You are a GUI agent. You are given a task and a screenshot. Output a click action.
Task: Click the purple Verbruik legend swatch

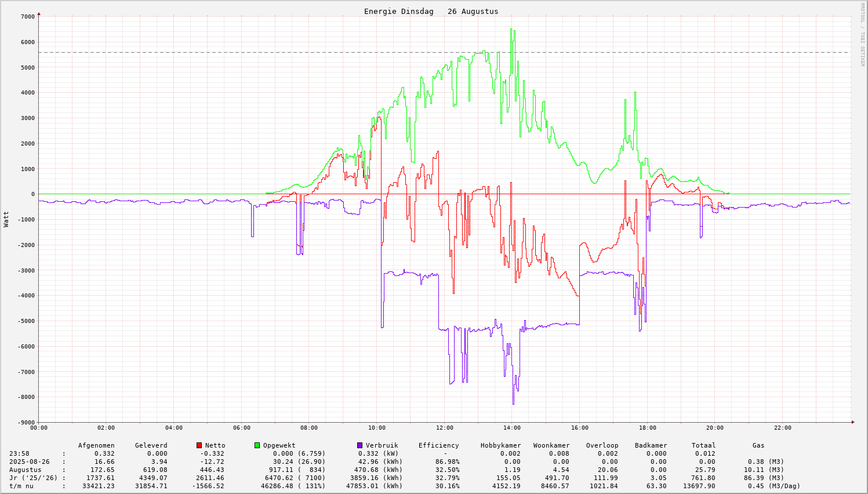pos(359,445)
